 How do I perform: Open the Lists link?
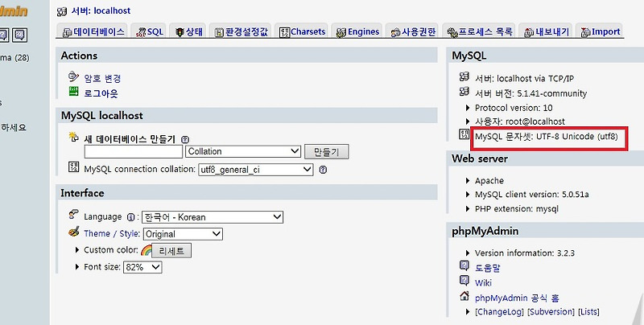[588, 312]
